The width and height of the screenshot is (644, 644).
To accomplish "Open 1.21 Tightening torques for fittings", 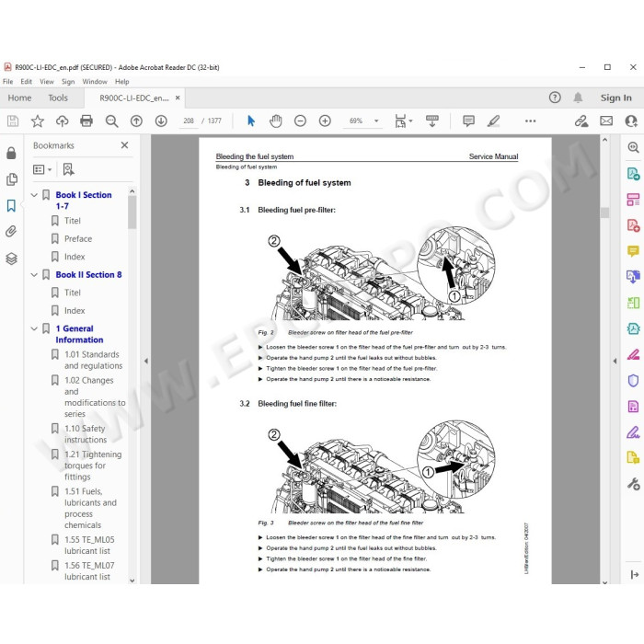I will (93, 466).
